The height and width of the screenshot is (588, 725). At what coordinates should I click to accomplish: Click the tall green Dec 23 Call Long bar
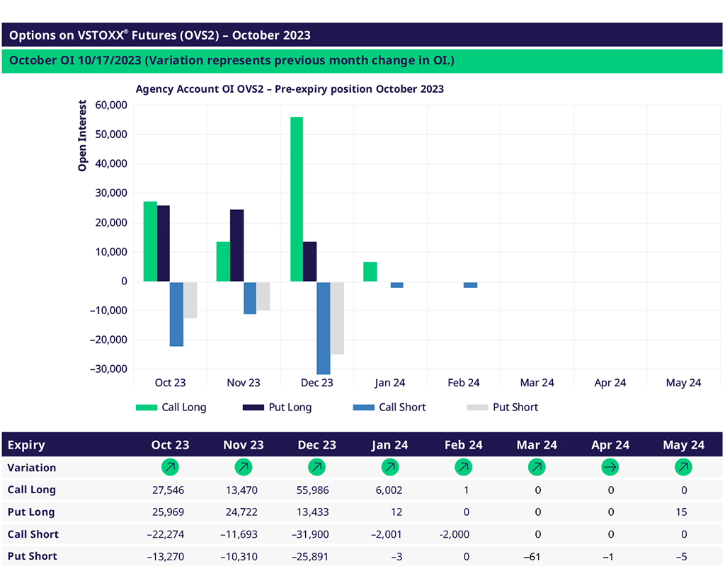296,199
